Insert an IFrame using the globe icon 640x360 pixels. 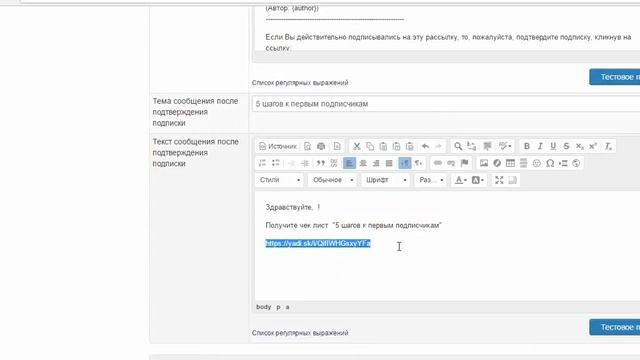pyautogui.click(x=576, y=163)
